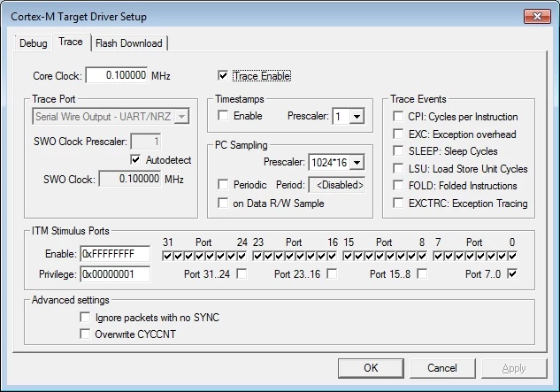This screenshot has height=392, width=560.
Task: Uncheck ITM stimulus port 23 checkbox
Action: pos(257,256)
